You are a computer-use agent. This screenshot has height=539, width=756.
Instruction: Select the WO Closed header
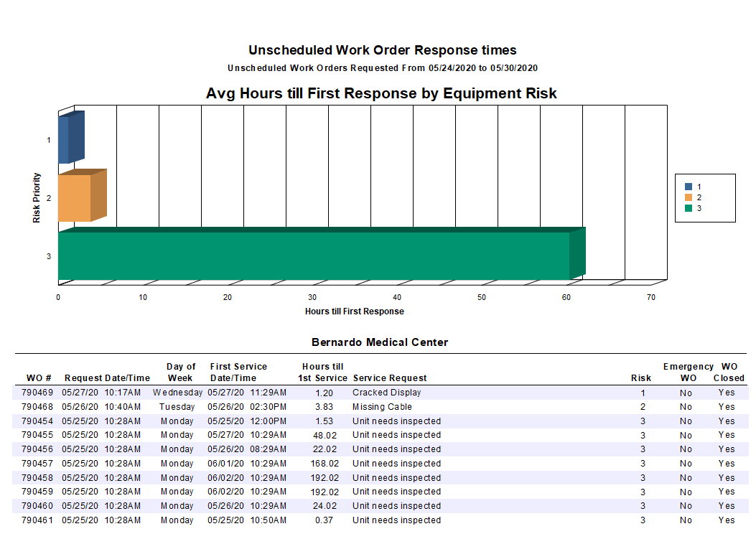729,372
